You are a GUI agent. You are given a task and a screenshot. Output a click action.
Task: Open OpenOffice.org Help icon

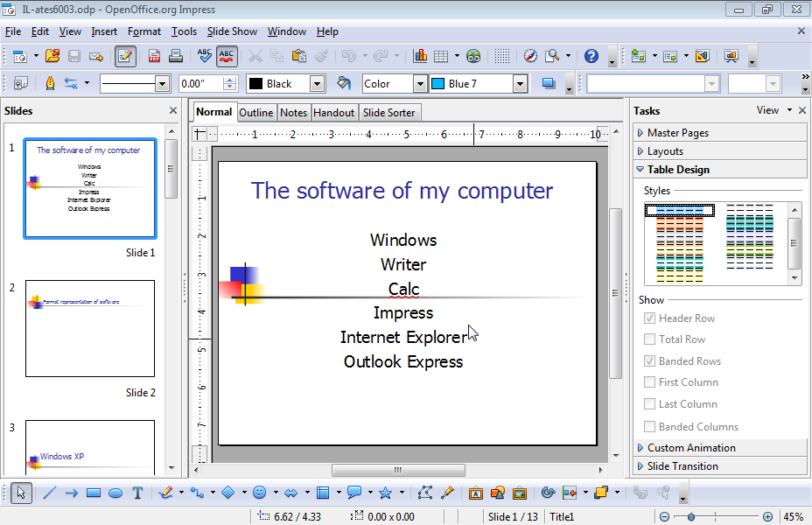(591, 56)
